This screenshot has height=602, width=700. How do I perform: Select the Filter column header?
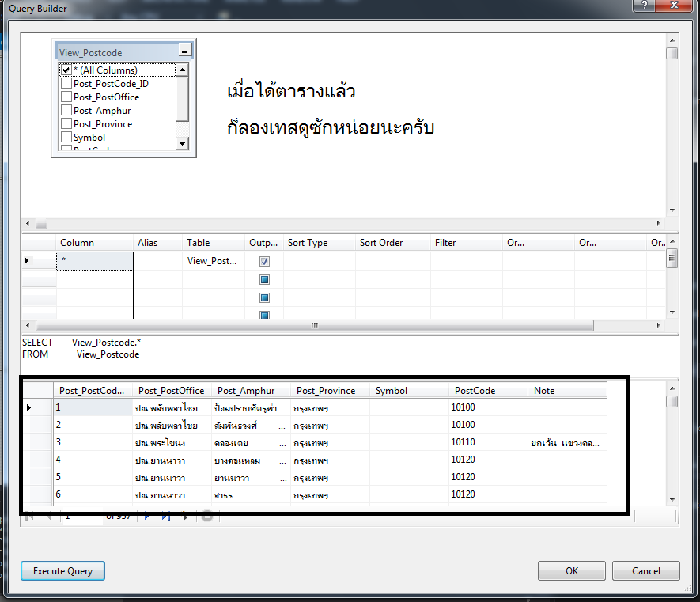pyautogui.click(x=467, y=243)
